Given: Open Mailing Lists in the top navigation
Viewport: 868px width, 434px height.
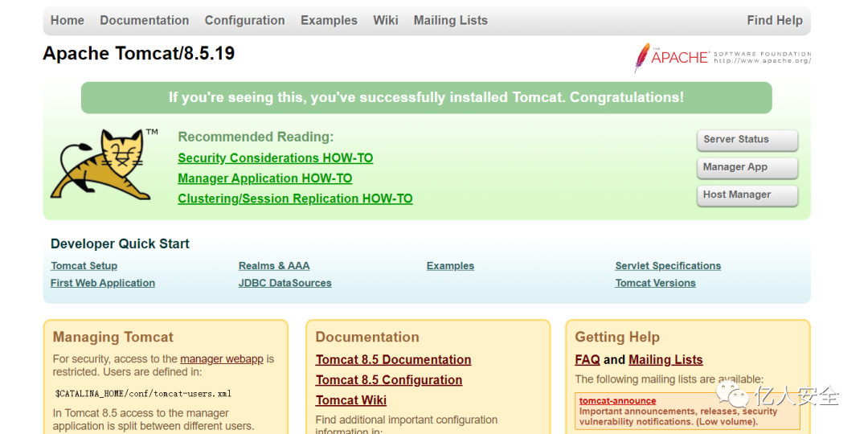Looking at the screenshot, I should (x=450, y=20).
